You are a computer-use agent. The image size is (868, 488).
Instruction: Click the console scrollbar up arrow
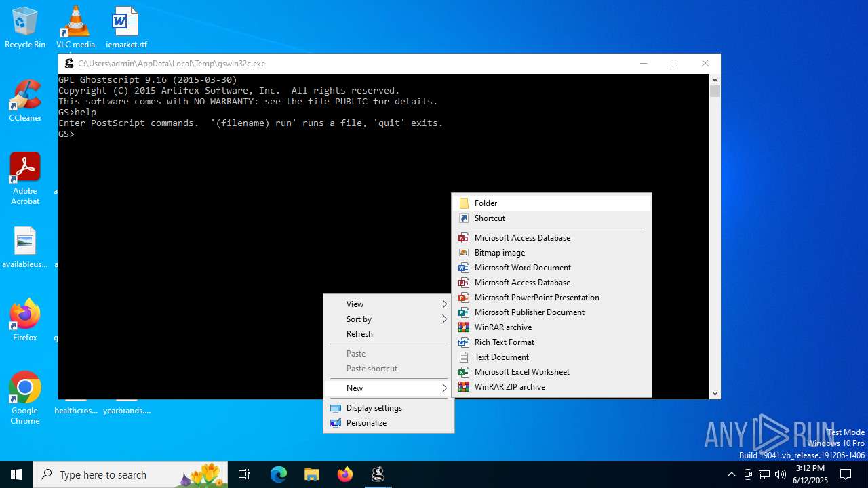715,80
